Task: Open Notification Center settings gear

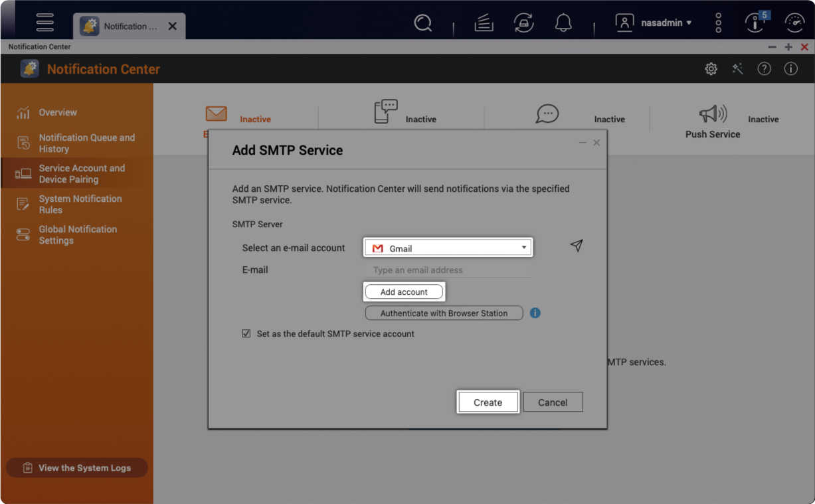Action: (x=711, y=69)
